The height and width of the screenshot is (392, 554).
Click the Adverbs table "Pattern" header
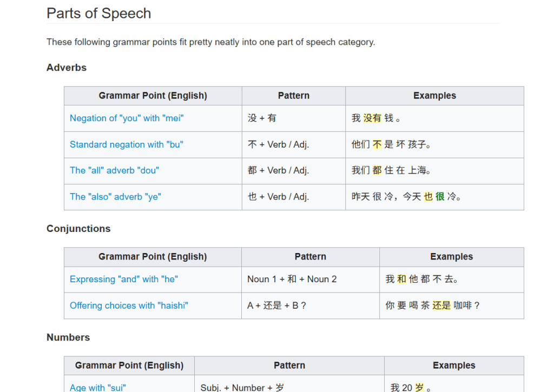[x=294, y=96]
